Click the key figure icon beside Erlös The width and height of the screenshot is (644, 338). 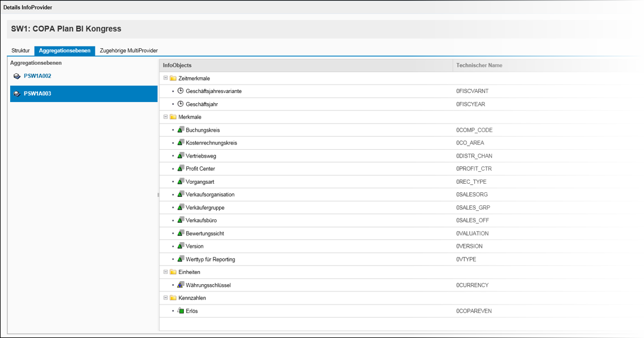180,310
